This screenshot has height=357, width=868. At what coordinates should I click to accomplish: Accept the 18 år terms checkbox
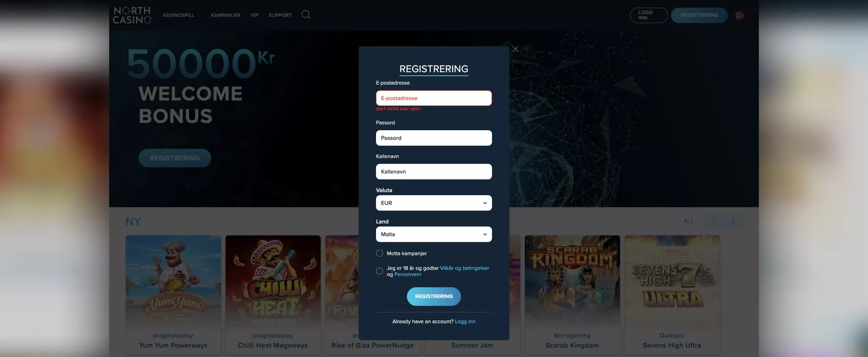coord(379,271)
